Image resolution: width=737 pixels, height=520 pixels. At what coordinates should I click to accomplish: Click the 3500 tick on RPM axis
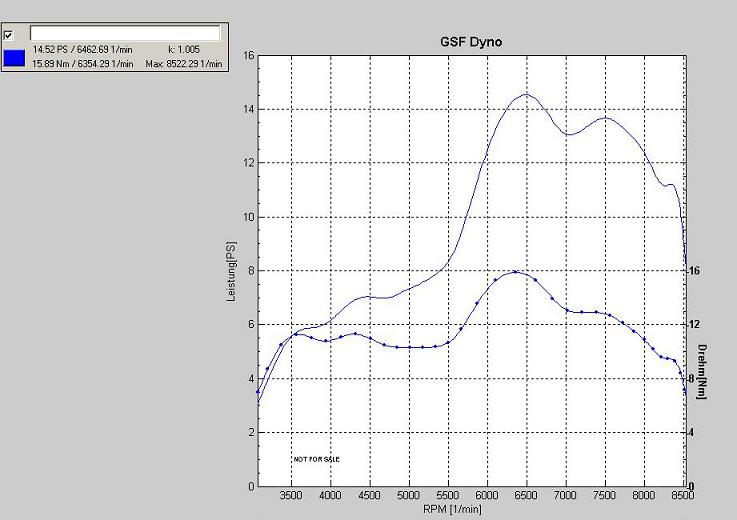(291, 495)
